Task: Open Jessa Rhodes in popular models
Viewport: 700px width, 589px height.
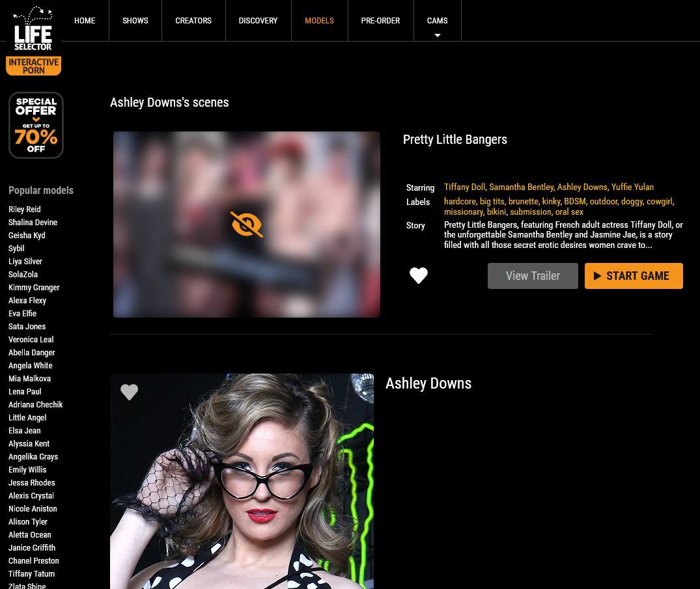Action: point(32,482)
